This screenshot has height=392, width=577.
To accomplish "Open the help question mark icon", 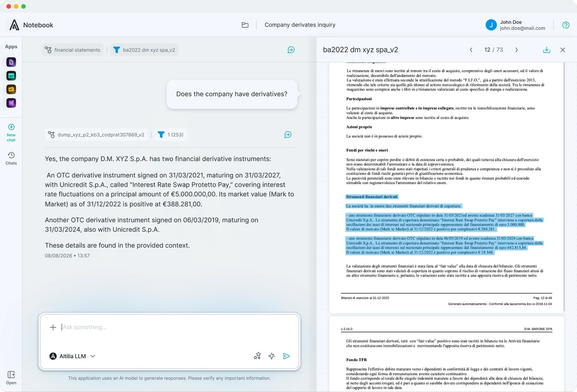I will (566, 25).
